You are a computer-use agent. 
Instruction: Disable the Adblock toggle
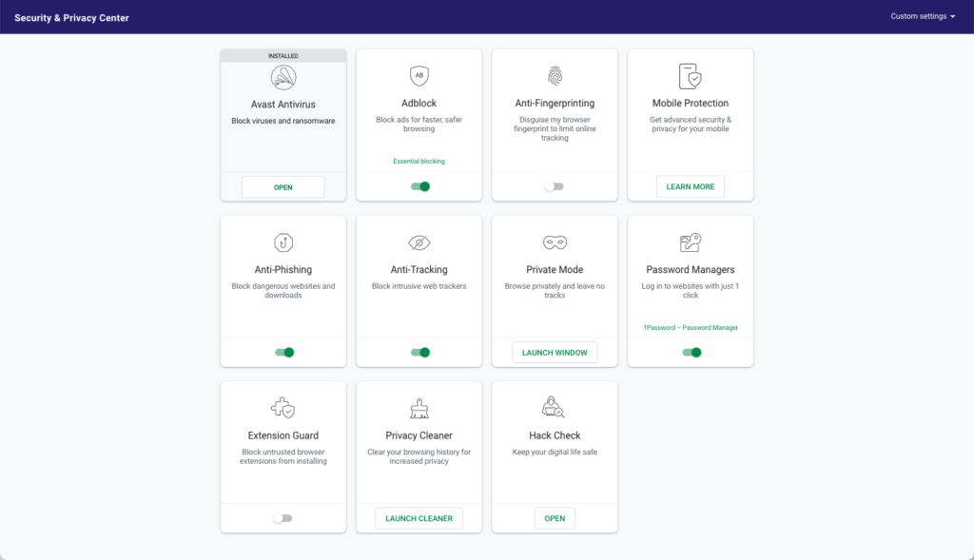pos(419,186)
